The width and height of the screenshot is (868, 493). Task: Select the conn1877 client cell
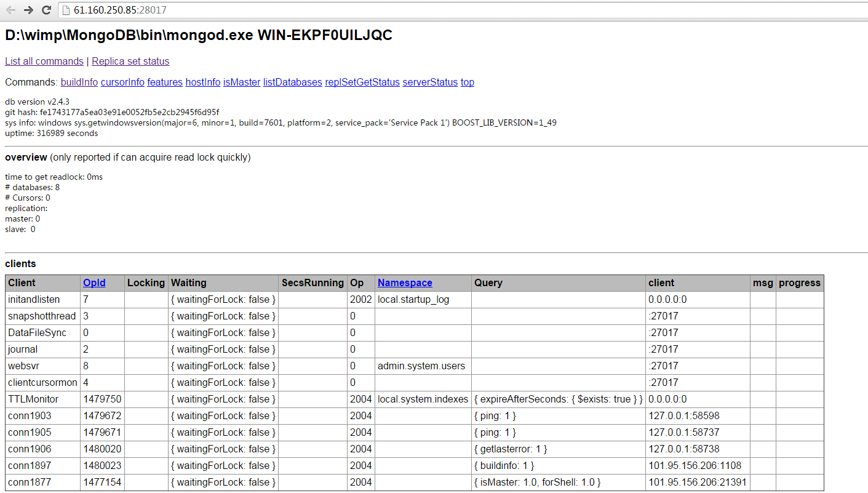tap(43, 483)
